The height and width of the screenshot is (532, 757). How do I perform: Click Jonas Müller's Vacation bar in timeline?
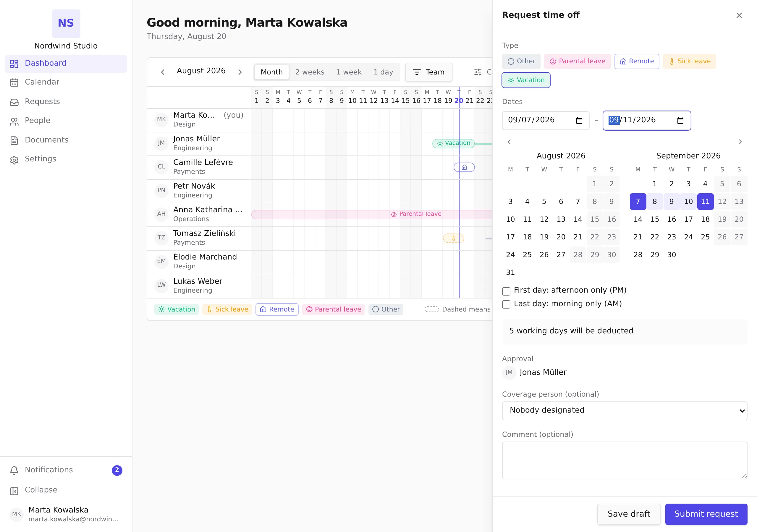454,143
